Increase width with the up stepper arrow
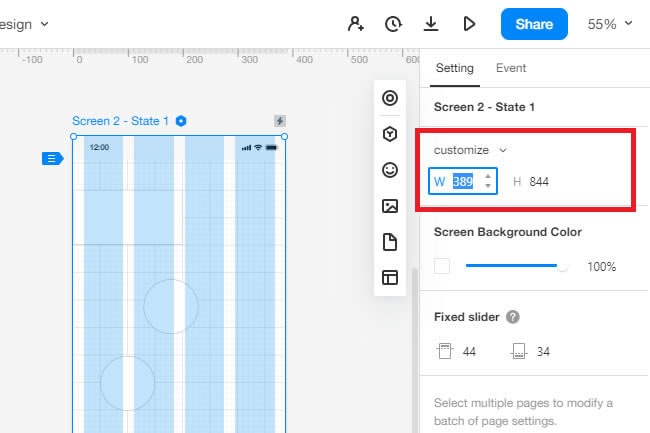Viewport: 650px width, 433px height. tap(488, 176)
